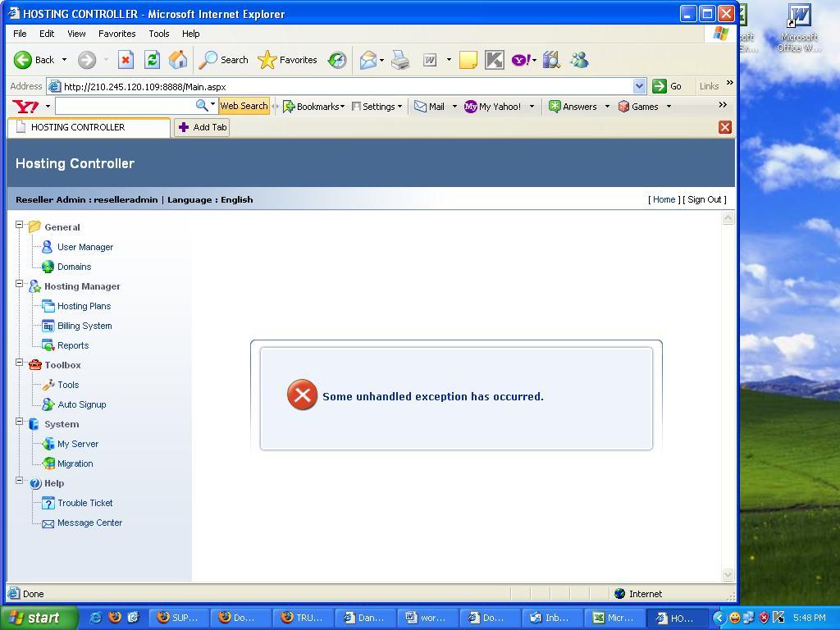Click the Add Tab button

tap(202, 127)
